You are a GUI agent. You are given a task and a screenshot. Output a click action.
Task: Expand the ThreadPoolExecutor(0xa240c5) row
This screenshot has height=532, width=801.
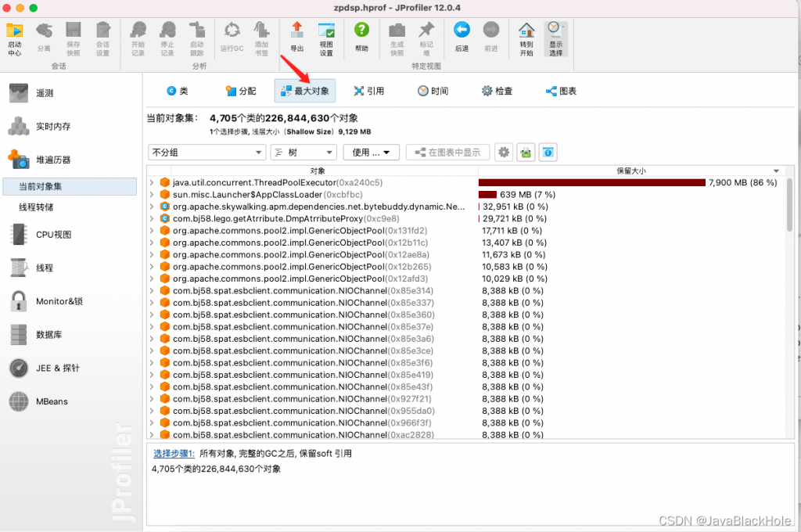click(x=152, y=182)
